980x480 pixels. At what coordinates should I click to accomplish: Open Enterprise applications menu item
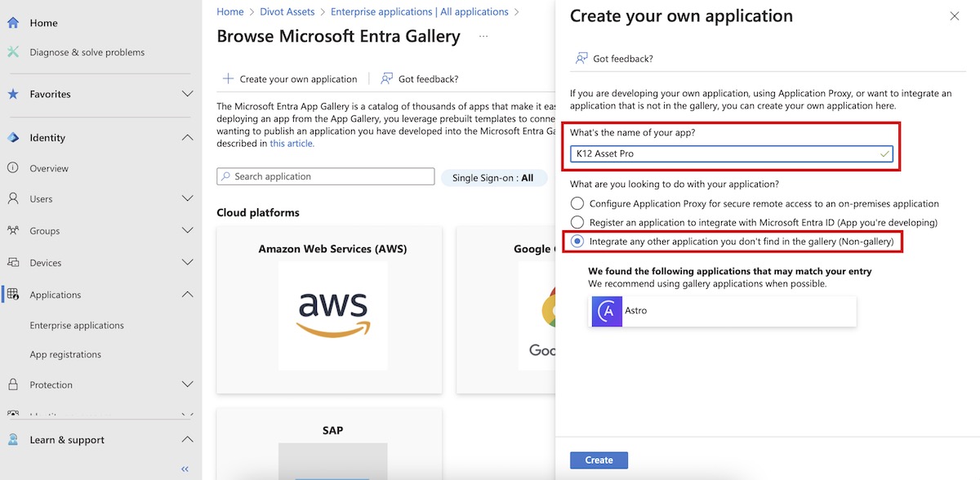(x=77, y=325)
